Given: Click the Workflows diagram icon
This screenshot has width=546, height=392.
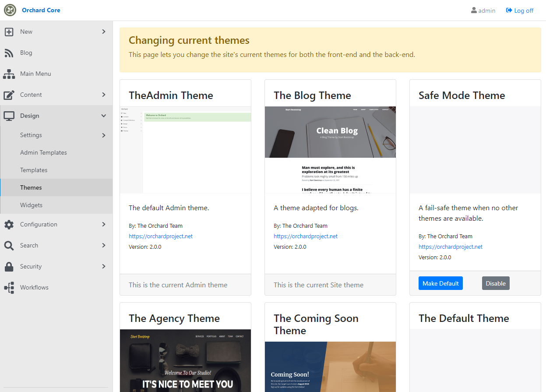Looking at the screenshot, I should [9, 287].
